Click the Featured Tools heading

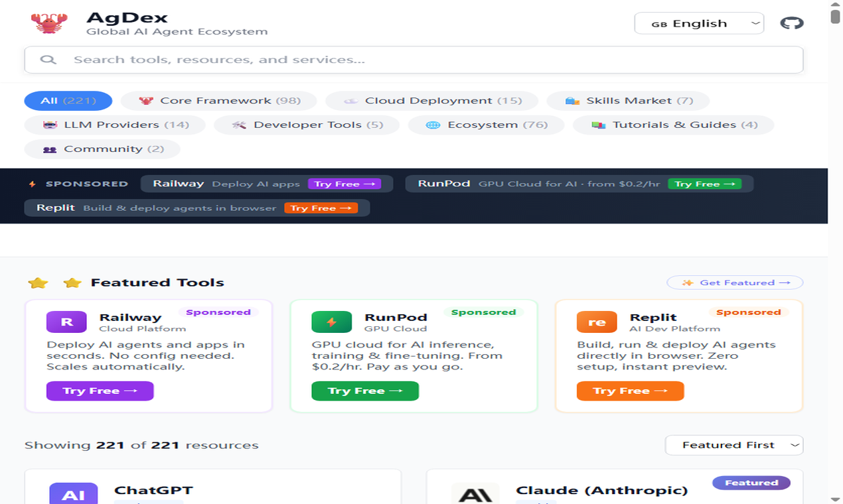pyautogui.click(x=157, y=283)
